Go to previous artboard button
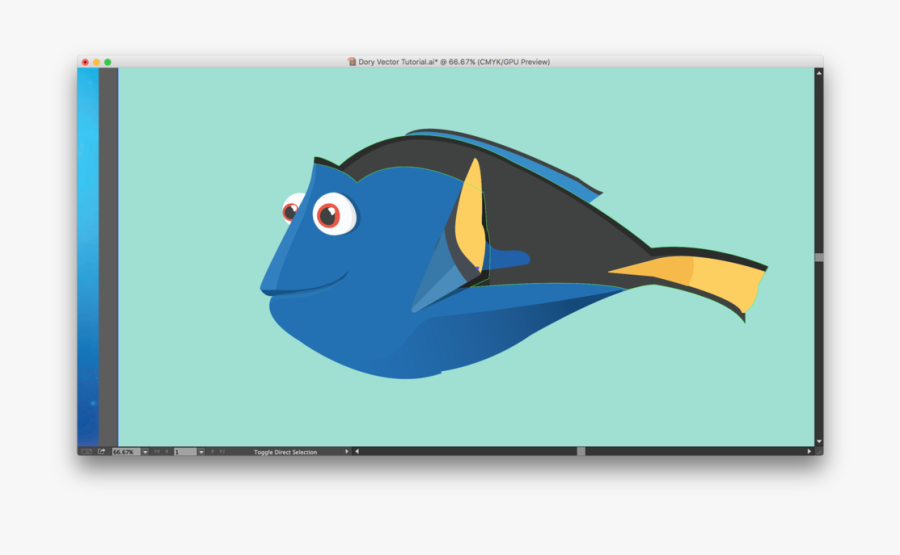Image resolution: width=900 pixels, height=555 pixels. [x=166, y=452]
